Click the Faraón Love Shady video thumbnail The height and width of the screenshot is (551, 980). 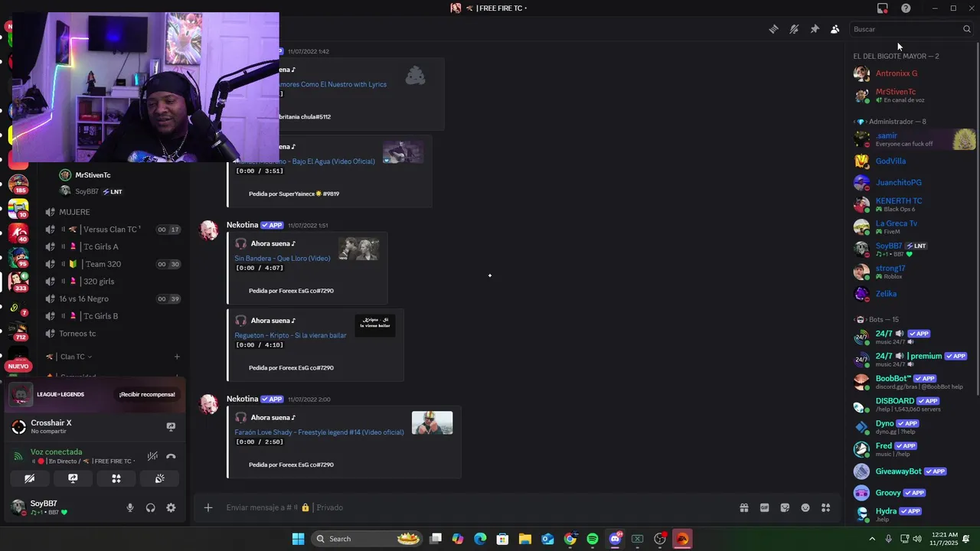click(x=432, y=422)
